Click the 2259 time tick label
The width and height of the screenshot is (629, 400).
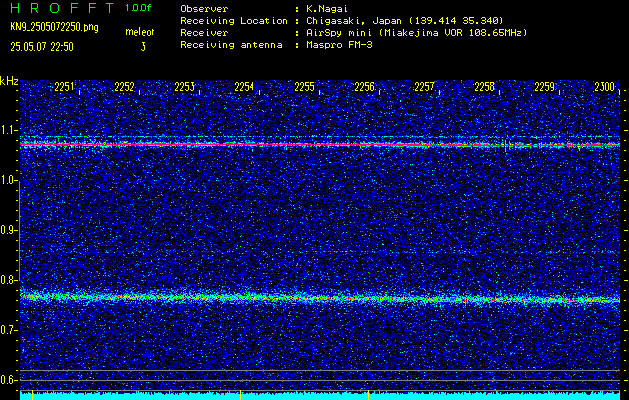(544, 87)
